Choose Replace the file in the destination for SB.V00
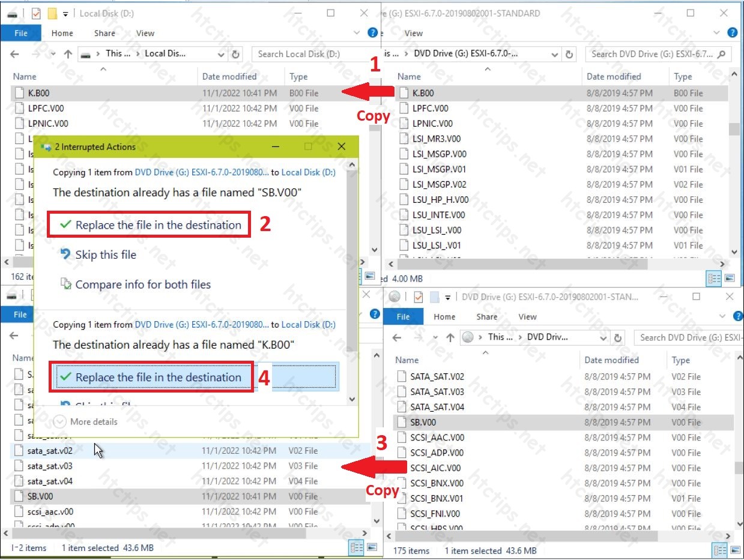The image size is (744, 560). (x=149, y=224)
